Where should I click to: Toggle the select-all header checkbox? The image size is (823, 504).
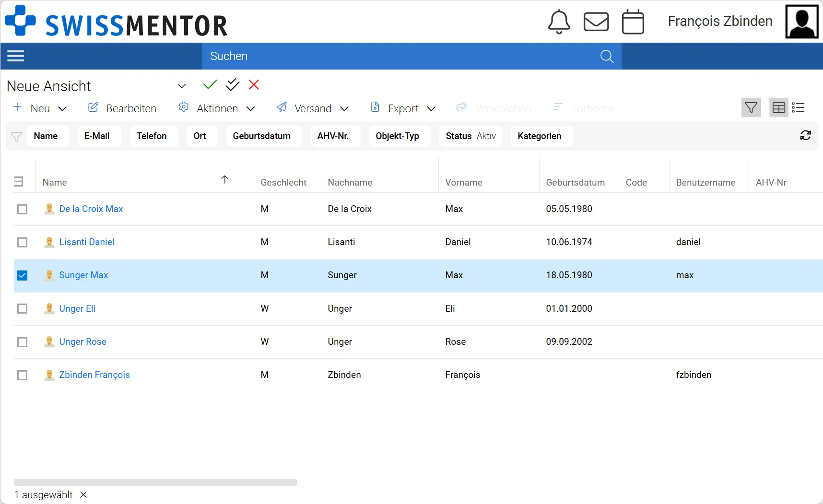(x=19, y=182)
